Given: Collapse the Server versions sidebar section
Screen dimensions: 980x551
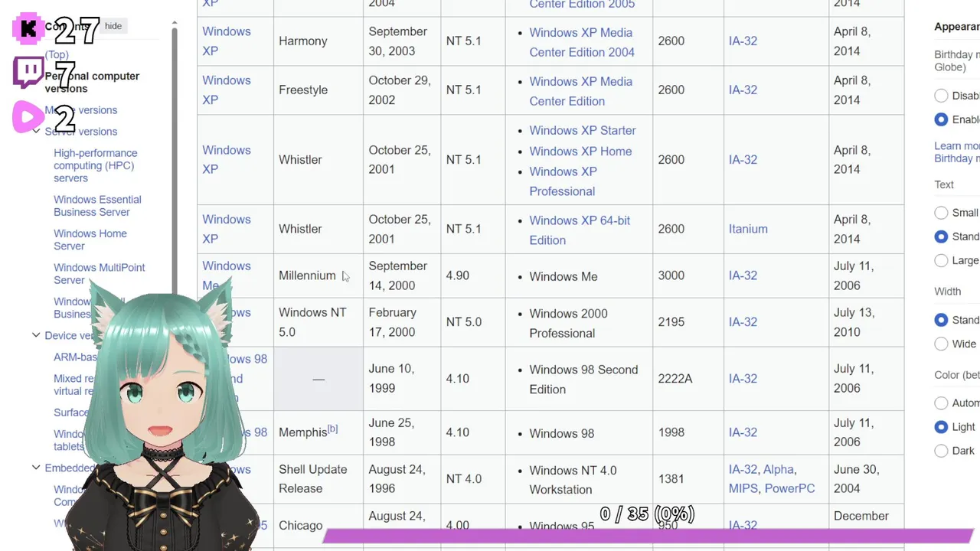Looking at the screenshot, I should point(36,132).
